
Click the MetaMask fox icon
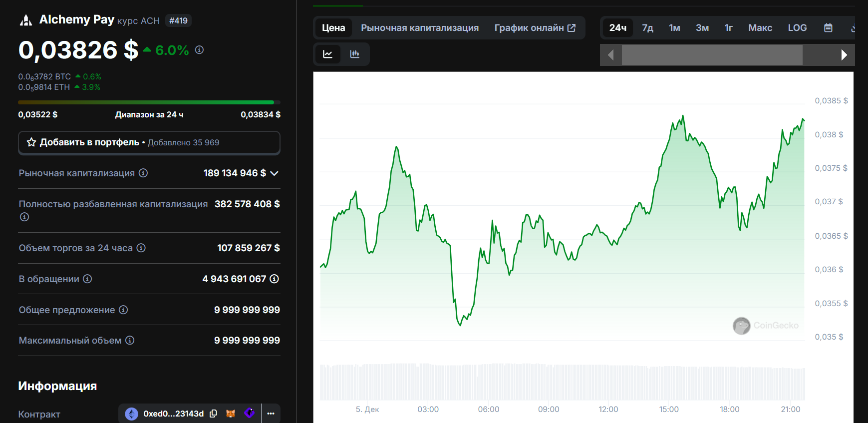[231, 414]
